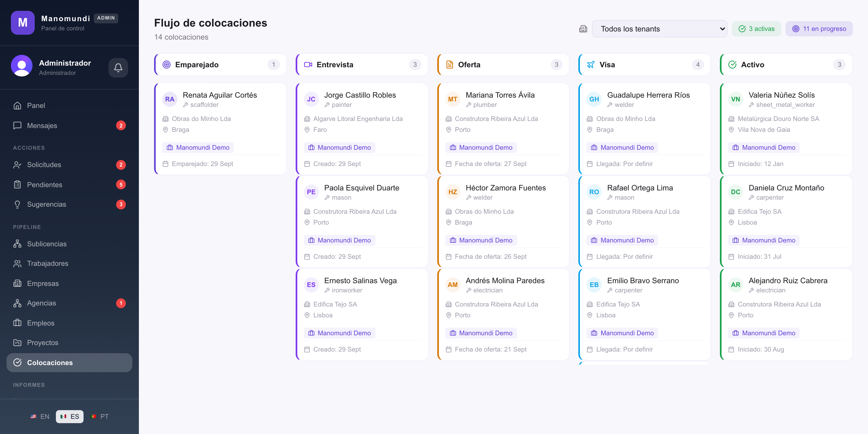Click Manomundi Demo tag on Valeria's card

pyautogui.click(x=764, y=148)
